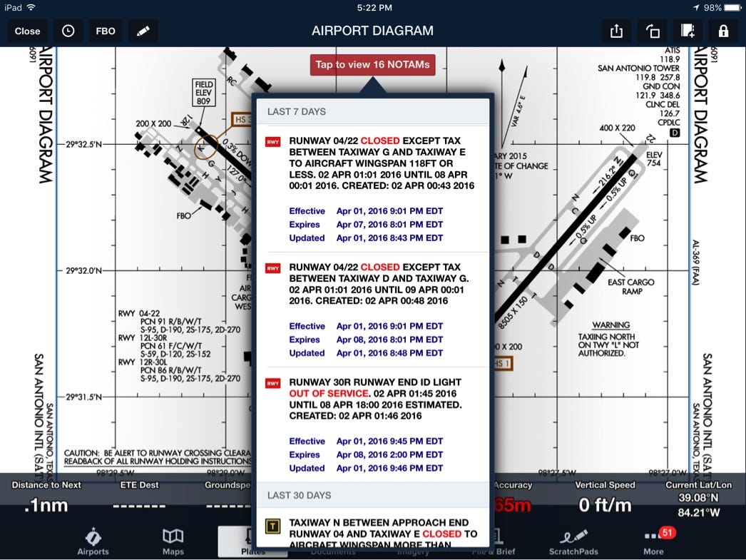Viewport: 746px width, 560px height.
Task: Select the first RWY 04/22 closed NOTAM icon
Action: (273, 142)
